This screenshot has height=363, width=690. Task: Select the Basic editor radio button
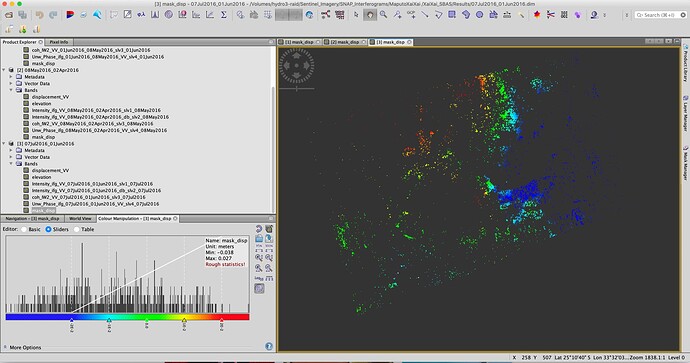coord(24,229)
